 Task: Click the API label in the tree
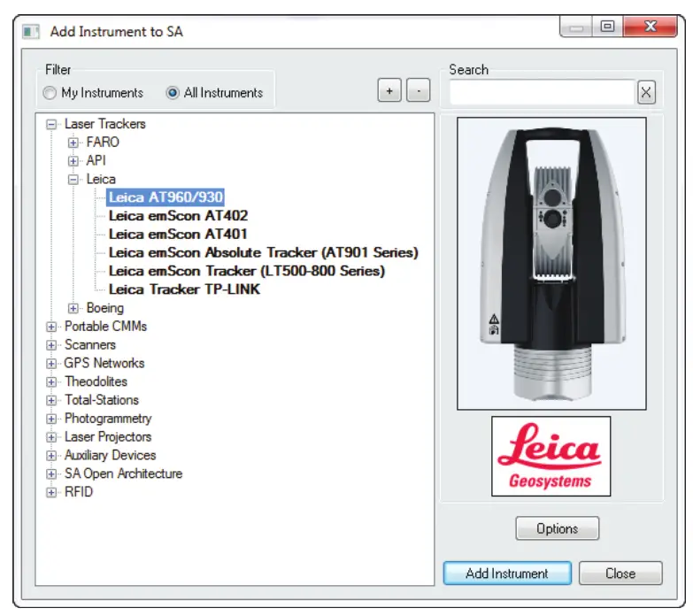tap(96, 160)
